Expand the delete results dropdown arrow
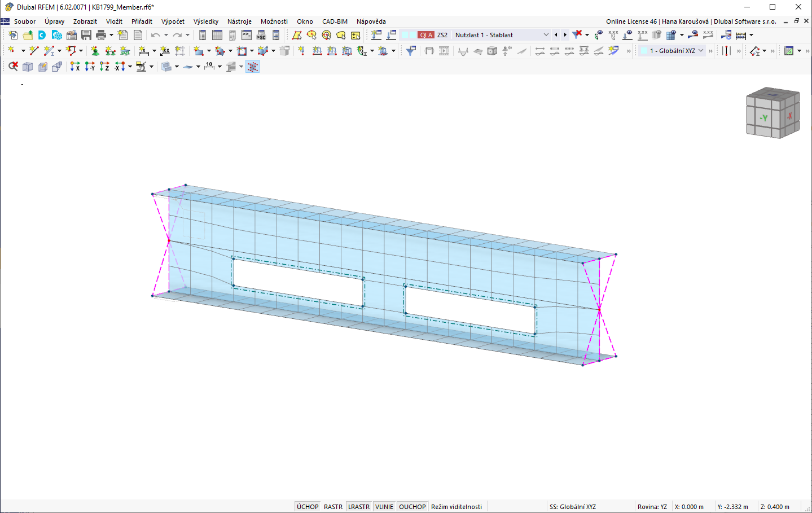The height and width of the screenshot is (513, 812). (x=587, y=35)
